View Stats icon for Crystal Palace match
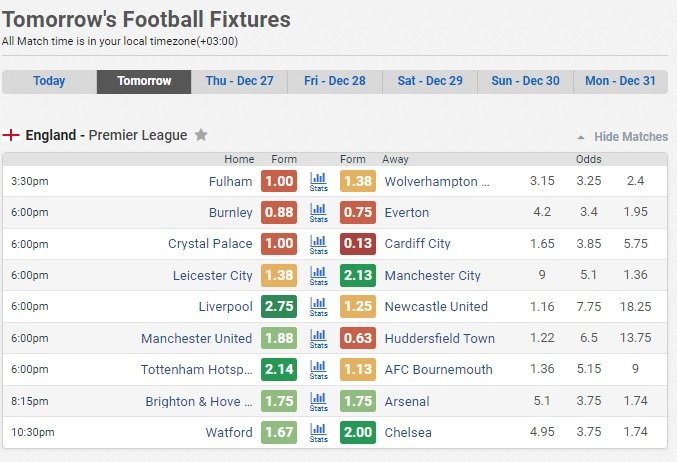The image size is (677, 462). click(x=319, y=244)
